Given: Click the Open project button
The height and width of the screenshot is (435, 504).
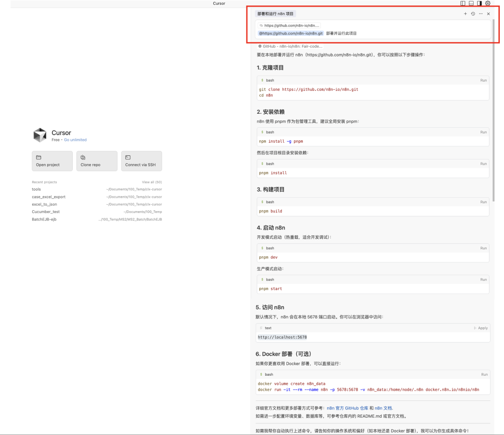Looking at the screenshot, I should 52,161.
